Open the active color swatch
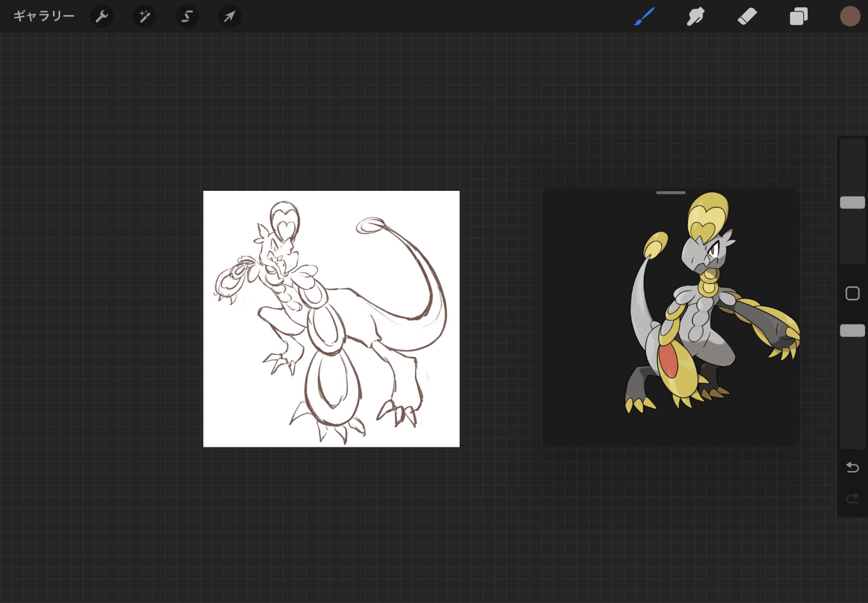This screenshot has width=868, height=603. 850,16
